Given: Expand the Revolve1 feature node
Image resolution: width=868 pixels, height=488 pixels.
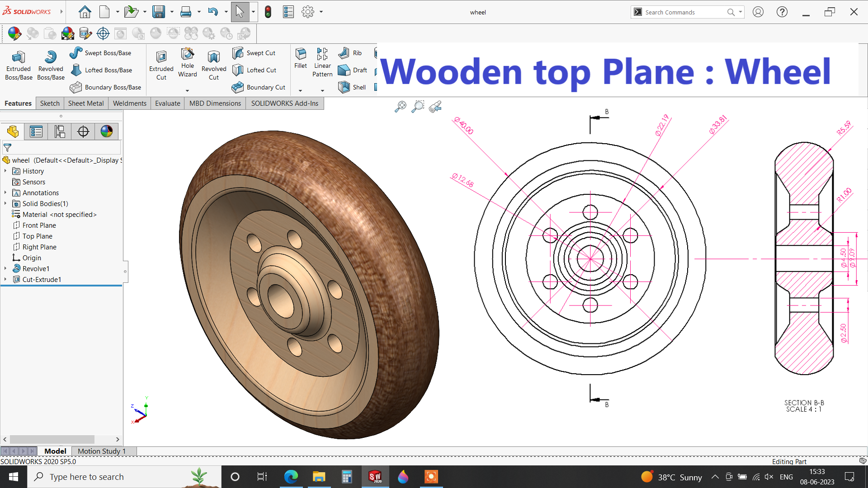Looking at the screenshot, I should pos(5,268).
